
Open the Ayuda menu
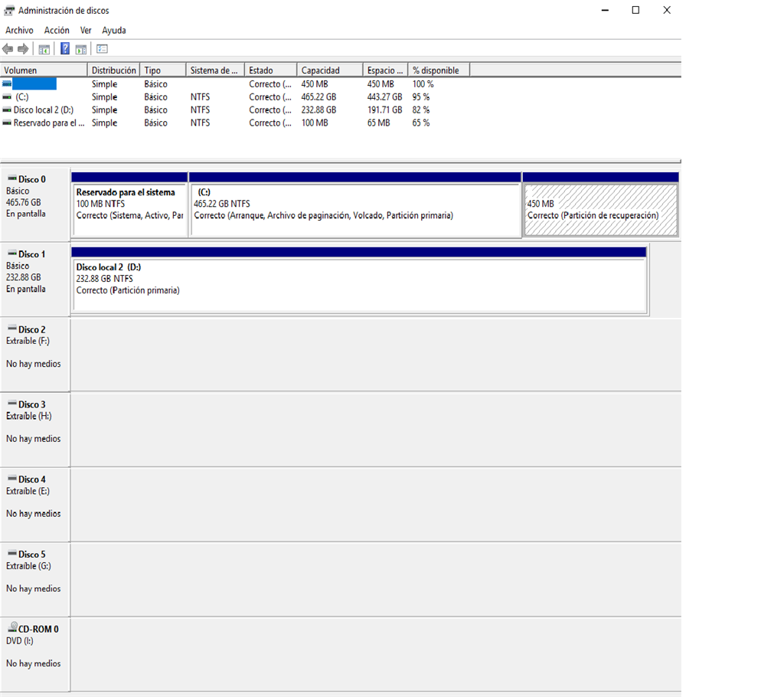coord(114,31)
